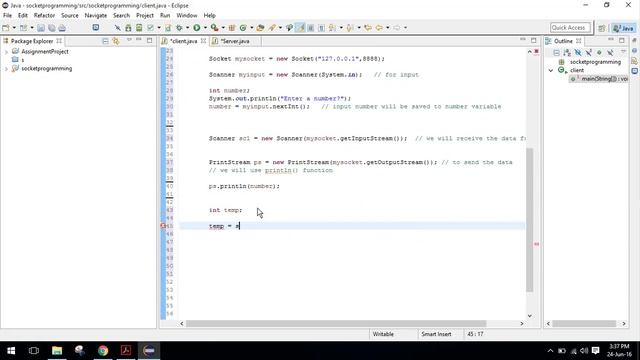Image resolution: width=640 pixels, height=360 pixels.
Task: Collapse All in Package Explorer
Action: (x=105, y=41)
